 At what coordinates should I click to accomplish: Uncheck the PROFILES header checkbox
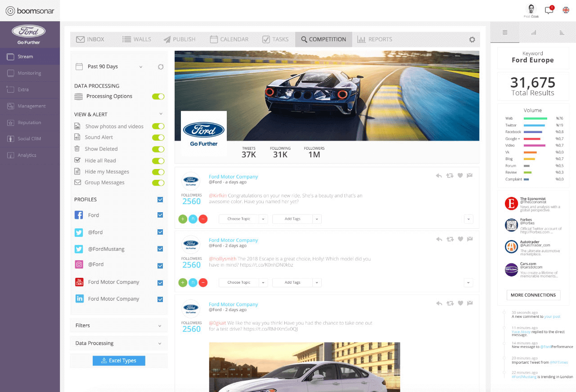(x=160, y=200)
